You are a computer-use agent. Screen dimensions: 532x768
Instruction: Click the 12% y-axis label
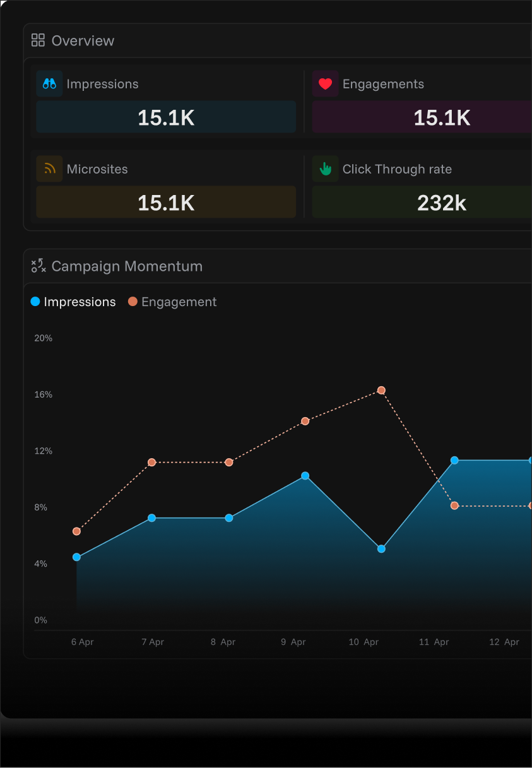(44, 451)
